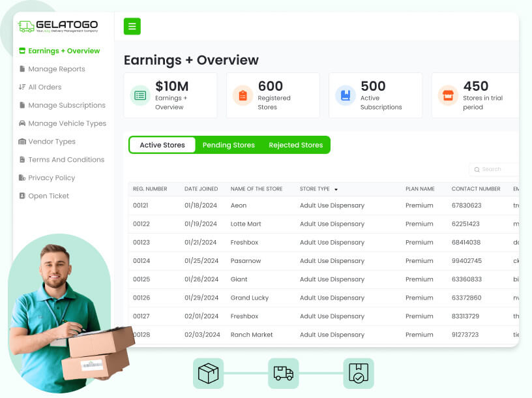Click the Search field above the table
532x398 pixels.
(x=494, y=169)
